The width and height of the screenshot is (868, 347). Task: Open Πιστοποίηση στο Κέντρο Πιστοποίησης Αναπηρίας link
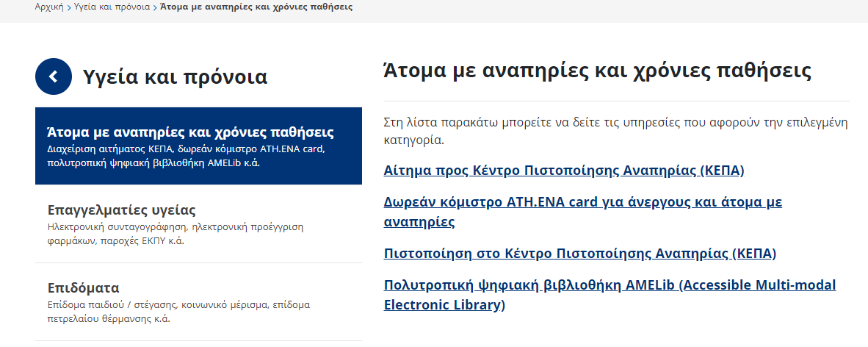point(579,254)
